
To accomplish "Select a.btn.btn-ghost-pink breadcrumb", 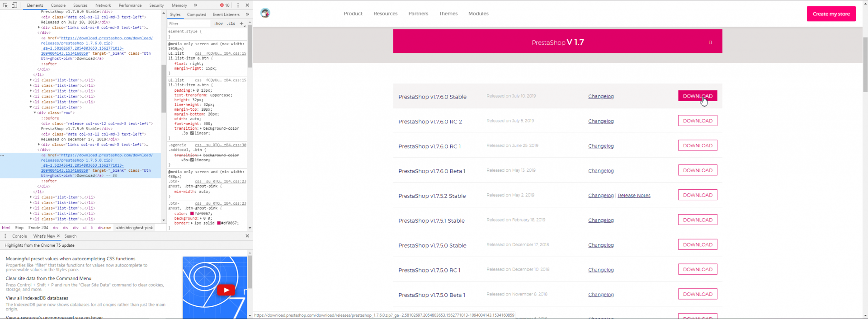I will click(x=134, y=228).
